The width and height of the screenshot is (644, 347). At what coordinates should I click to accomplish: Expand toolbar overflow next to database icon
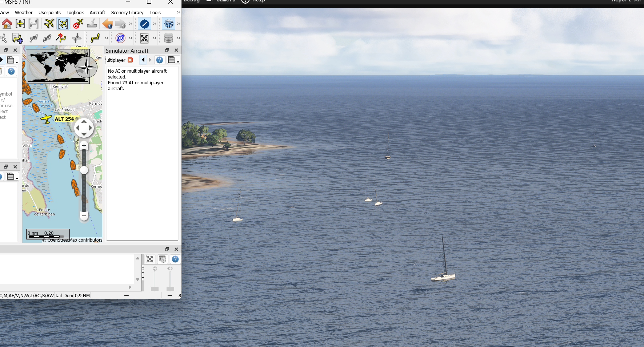point(178,38)
